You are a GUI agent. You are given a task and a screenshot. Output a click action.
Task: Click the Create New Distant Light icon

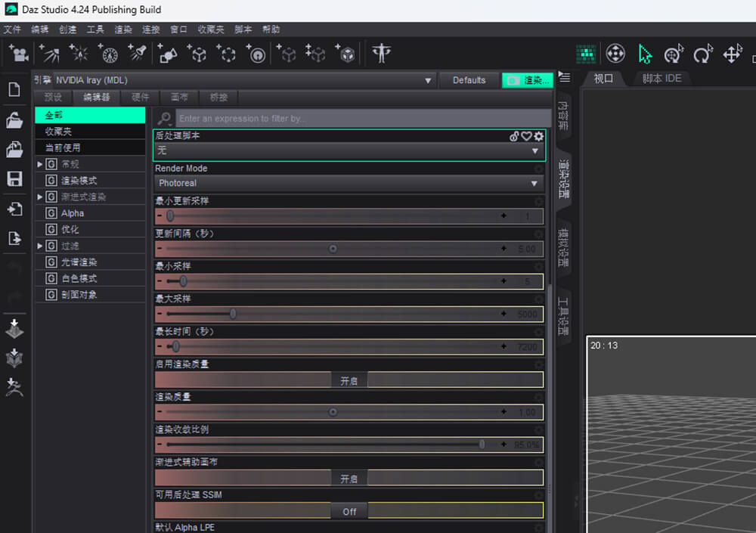48,54
